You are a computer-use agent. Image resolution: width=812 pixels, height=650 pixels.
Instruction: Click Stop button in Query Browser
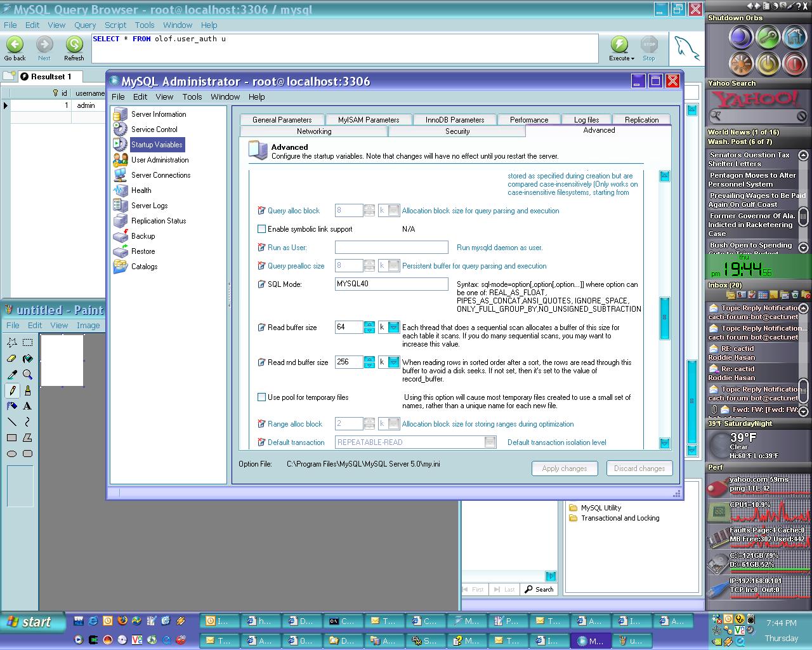click(x=649, y=48)
